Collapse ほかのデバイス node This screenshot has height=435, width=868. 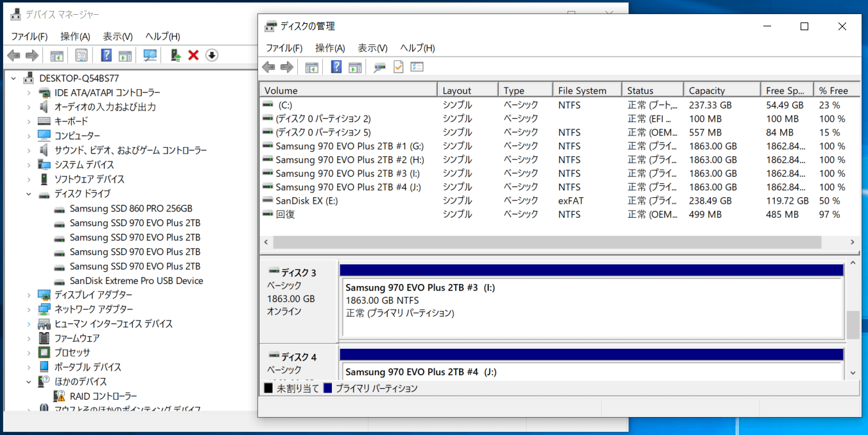click(28, 382)
